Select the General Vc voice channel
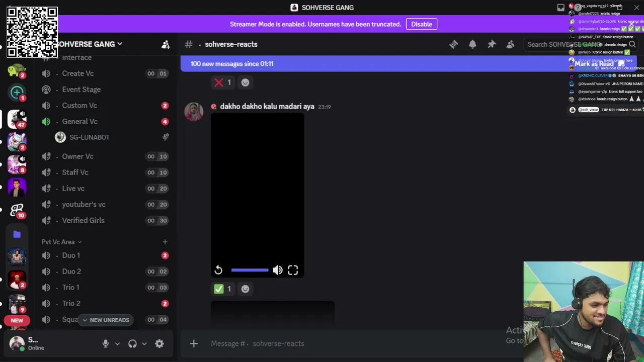This screenshot has width=644, height=362. (x=105, y=122)
